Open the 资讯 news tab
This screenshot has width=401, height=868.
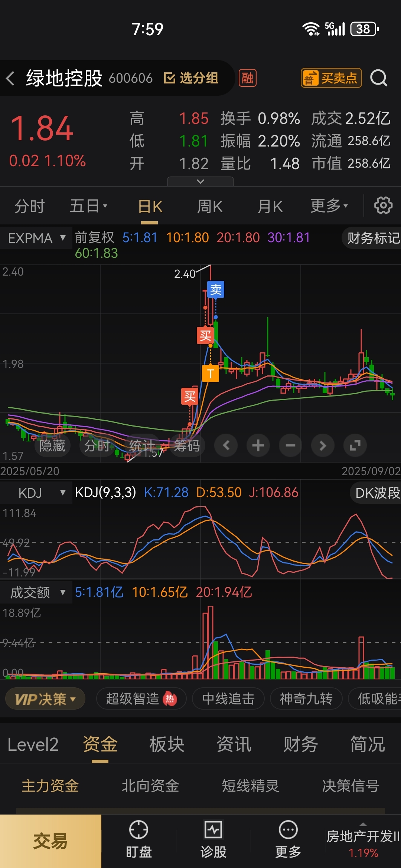[x=234, y=744]
